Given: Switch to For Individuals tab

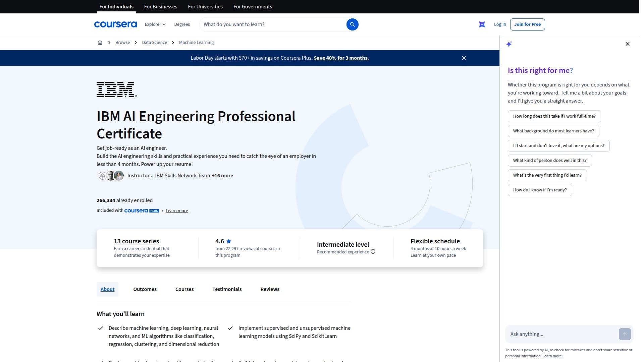Looking at the screenshot, I should 116,7.
